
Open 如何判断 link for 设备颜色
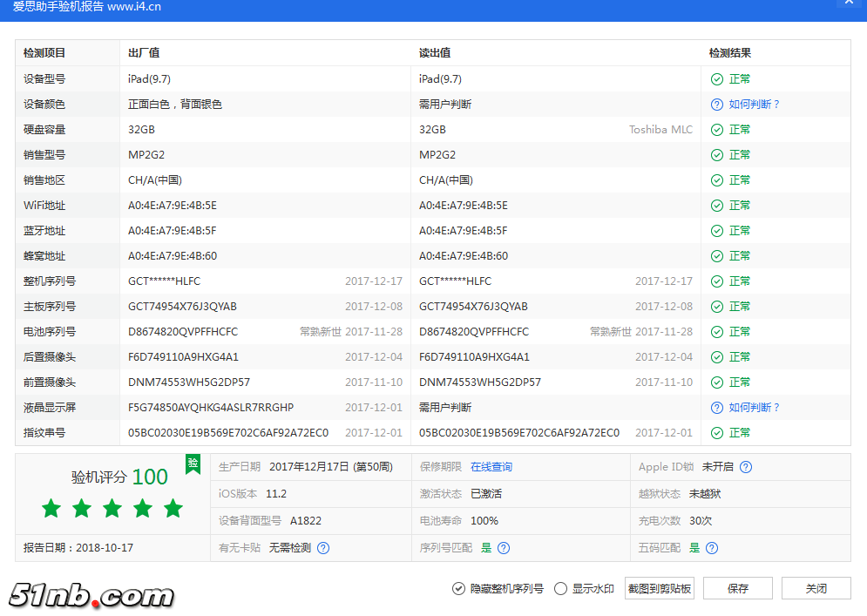pyautogui.click(x=754, y=105)
